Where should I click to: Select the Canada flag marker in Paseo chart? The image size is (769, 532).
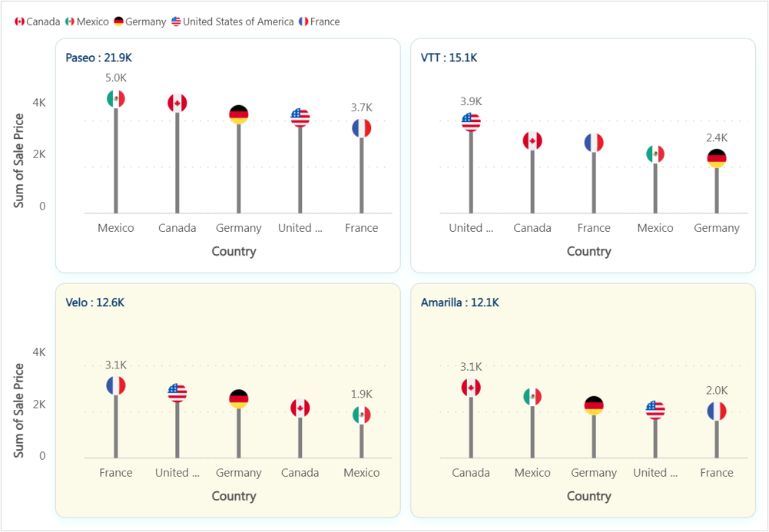click(x=177, y=104)
